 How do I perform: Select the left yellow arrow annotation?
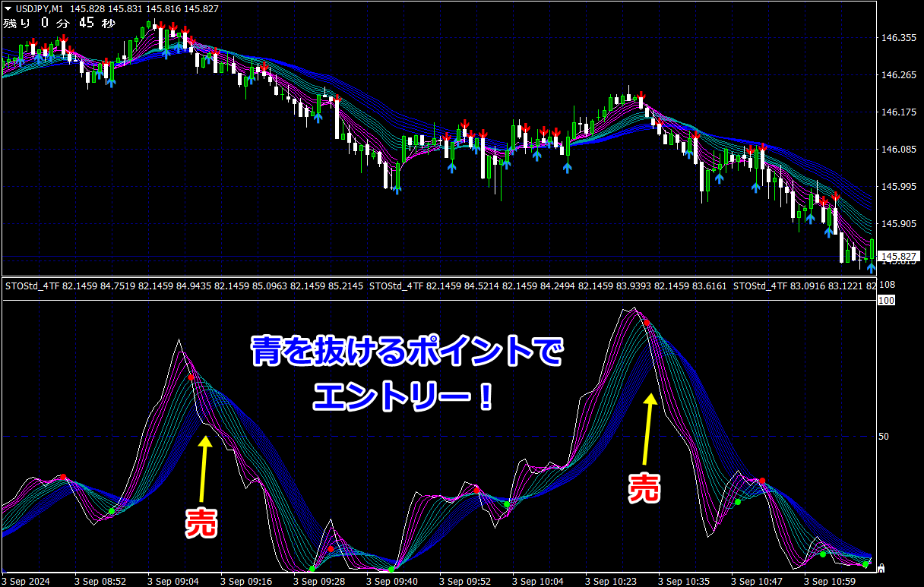205,469
